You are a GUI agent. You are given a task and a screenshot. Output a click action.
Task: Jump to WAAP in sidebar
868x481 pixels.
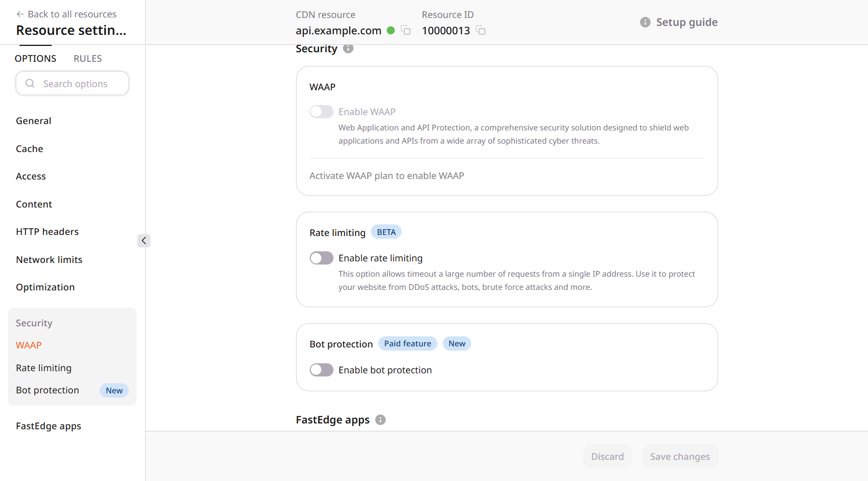pyautogui.click(x=28, y=345)
